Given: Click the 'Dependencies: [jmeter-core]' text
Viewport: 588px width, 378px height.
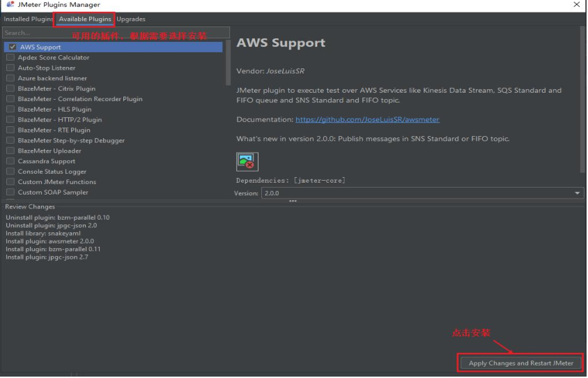Looking at the screenshot, I should (x=291, y=181).
